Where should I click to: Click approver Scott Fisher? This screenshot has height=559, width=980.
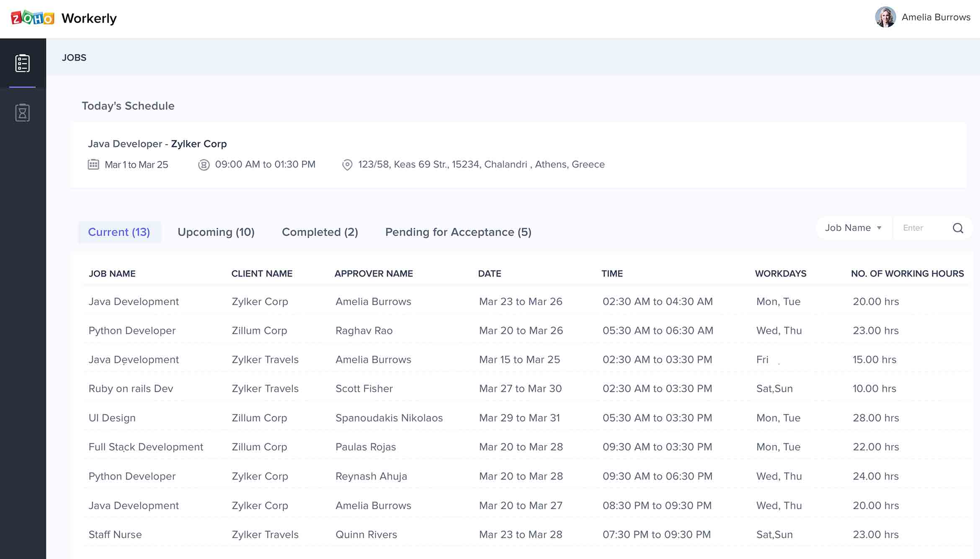364,389
